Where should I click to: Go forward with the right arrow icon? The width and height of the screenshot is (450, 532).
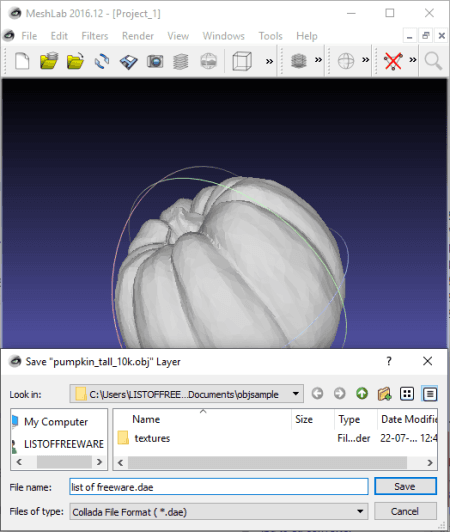[x=339, y=394]
